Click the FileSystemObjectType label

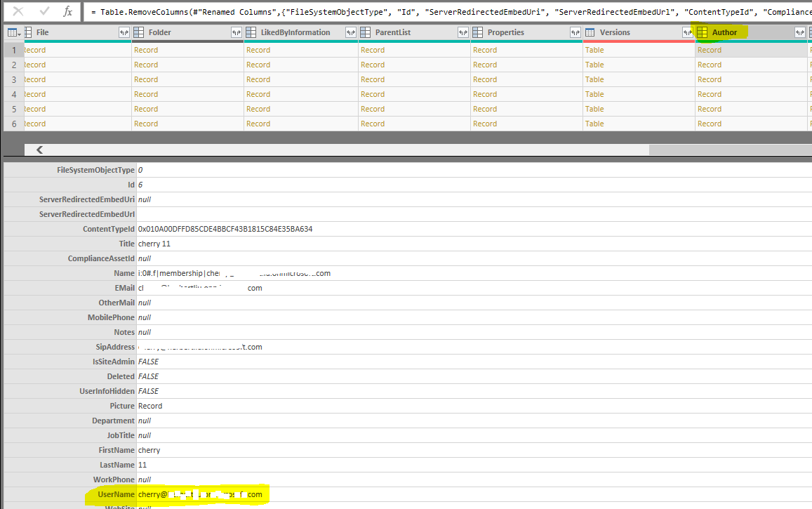[x=96, y=170]
